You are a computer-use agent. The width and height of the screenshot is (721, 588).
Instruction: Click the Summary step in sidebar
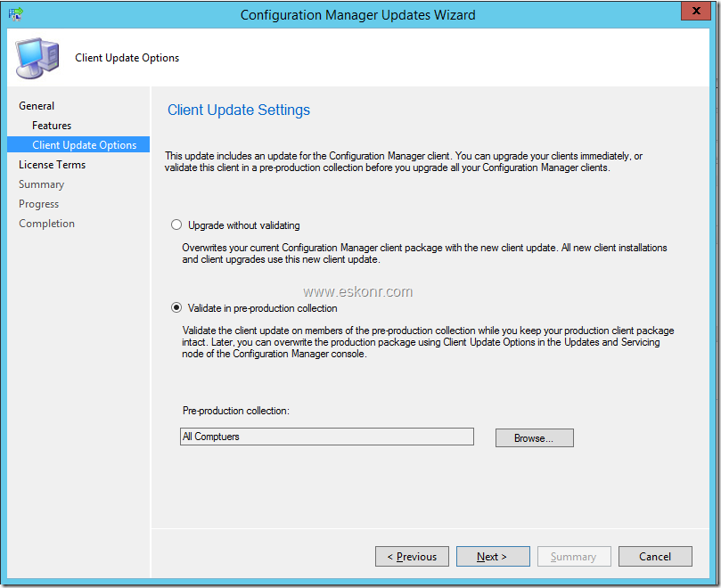pos(41,184)
